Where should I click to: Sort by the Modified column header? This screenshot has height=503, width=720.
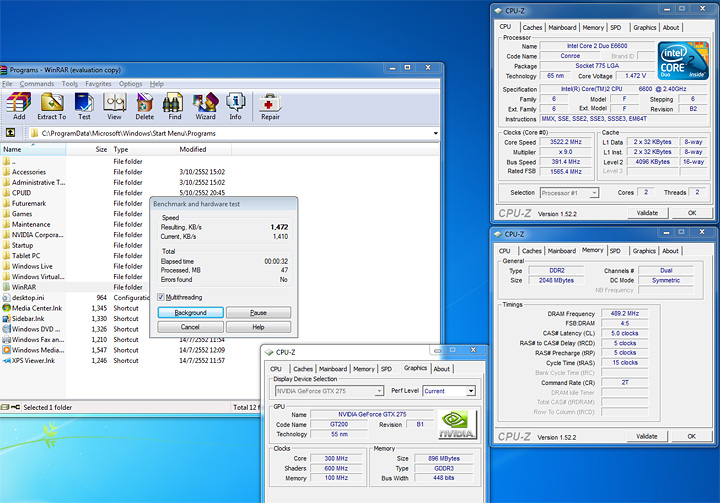click(x=204, y=149)
